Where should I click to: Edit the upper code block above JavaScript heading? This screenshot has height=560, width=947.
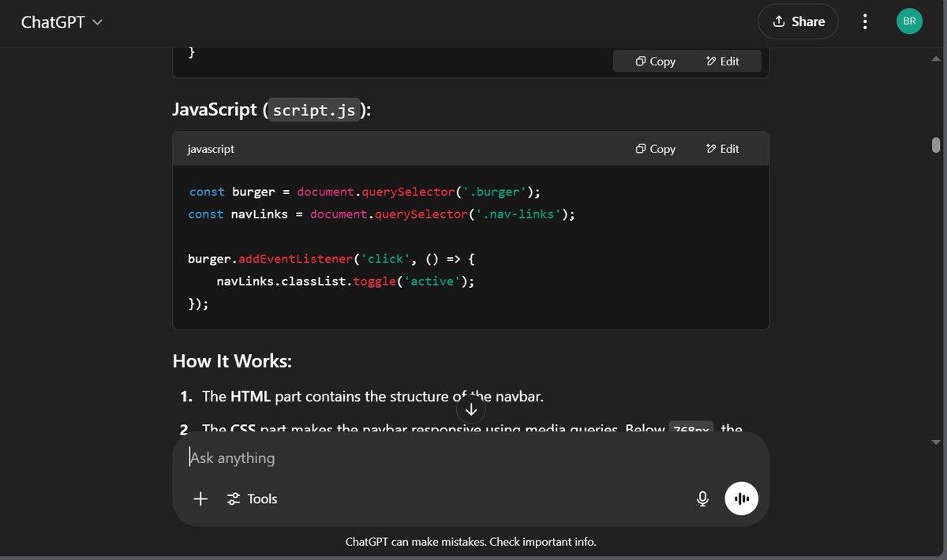point(723,62)
